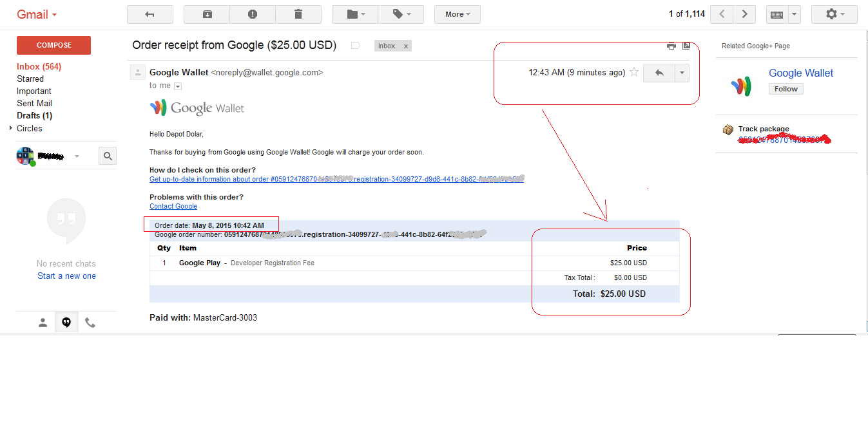This screenshot has height=432, width=868.
Task: Click the Google Wallet logo in email
Action: (x=197, y=108)
